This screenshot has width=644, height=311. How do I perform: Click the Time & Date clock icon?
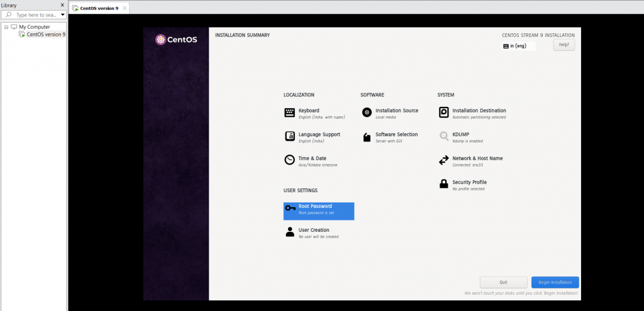pyautogui.click(x=289, y=160)
